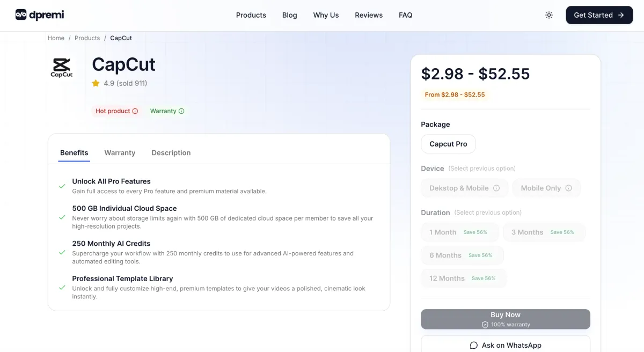Click the Buy Now purchase bar
Viewport: 644px width, 352px height.
point(505,319)
